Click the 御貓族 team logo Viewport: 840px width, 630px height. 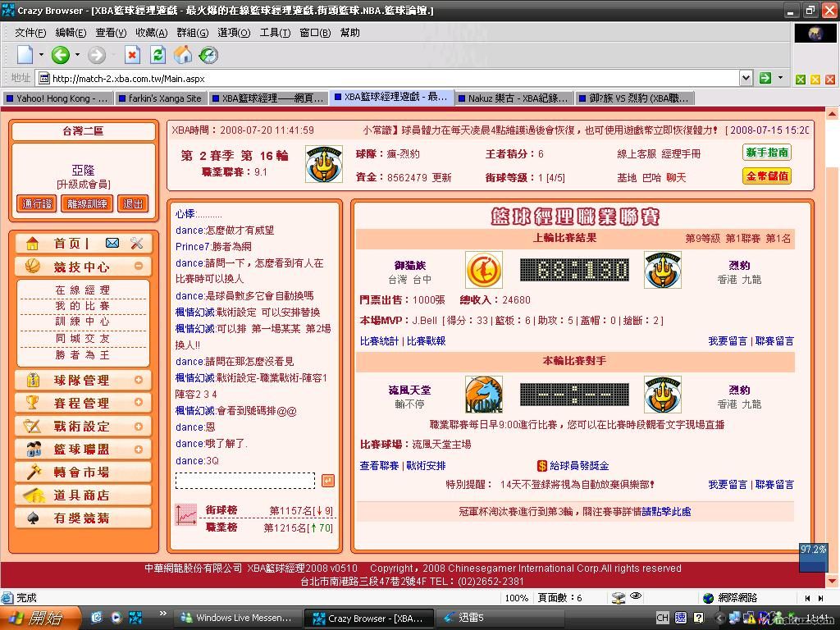[x=484, y=270]
